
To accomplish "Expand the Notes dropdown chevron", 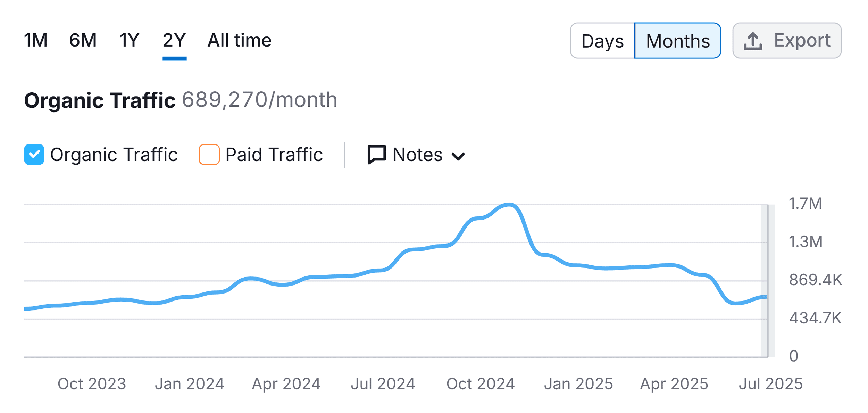I will click(x=458, y=156).
